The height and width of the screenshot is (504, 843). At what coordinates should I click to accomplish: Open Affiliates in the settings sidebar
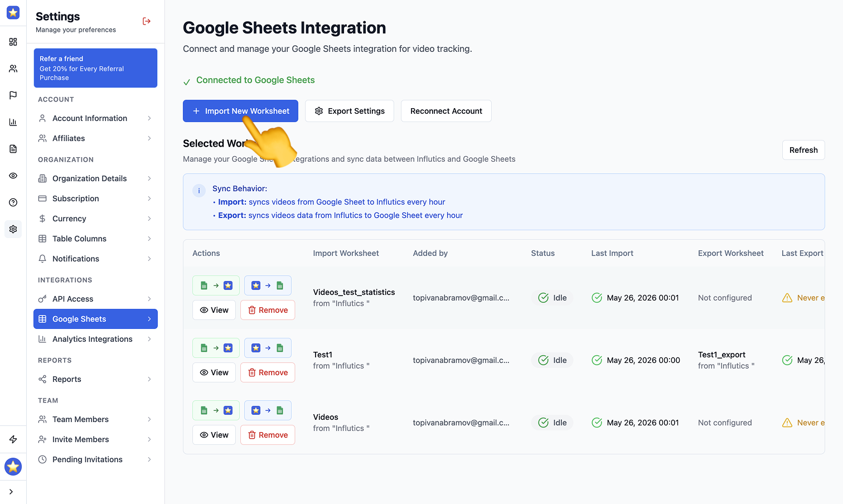point(95,138)
